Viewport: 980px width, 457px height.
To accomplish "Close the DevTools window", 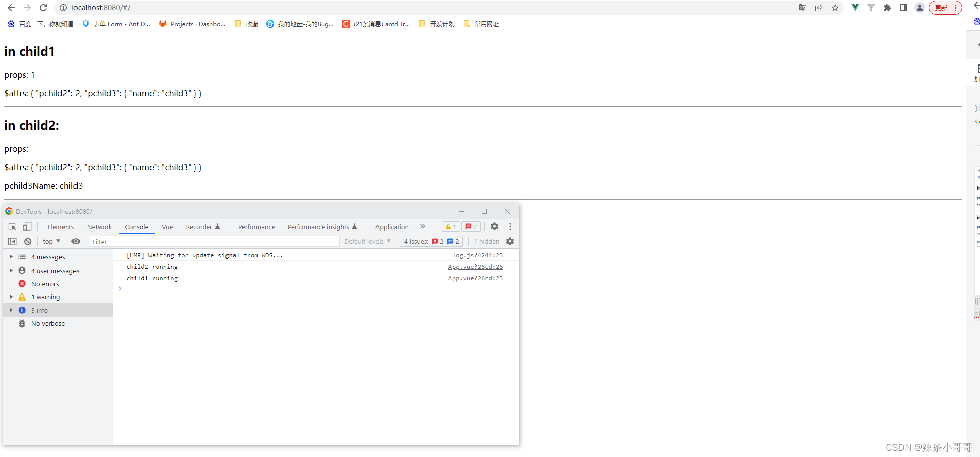I will click(x=507, y=211).
